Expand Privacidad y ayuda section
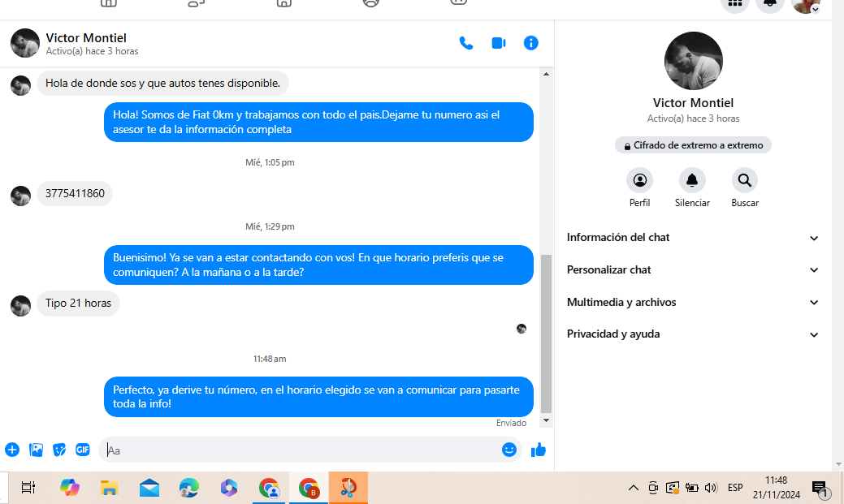Screen dimensions: 844x504 point(693,334)
